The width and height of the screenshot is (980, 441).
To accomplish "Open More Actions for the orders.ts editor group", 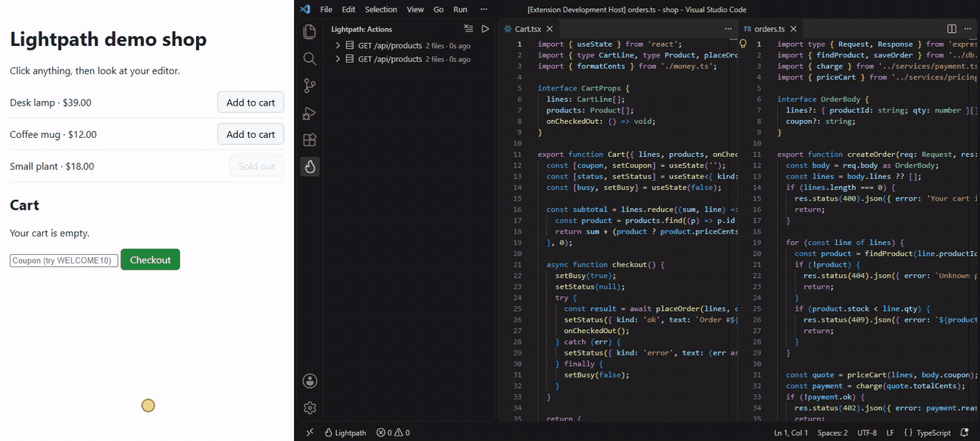I will [968, 29].
